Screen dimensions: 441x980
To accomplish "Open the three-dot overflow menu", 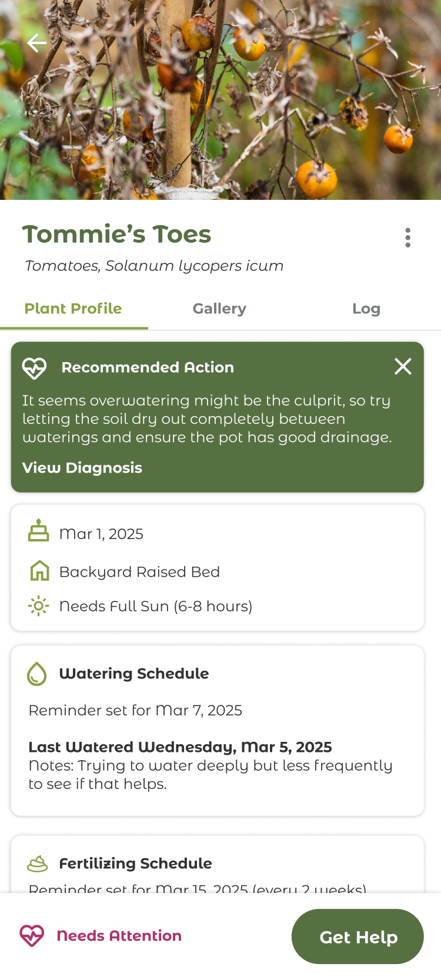I will tap(407, 238).
